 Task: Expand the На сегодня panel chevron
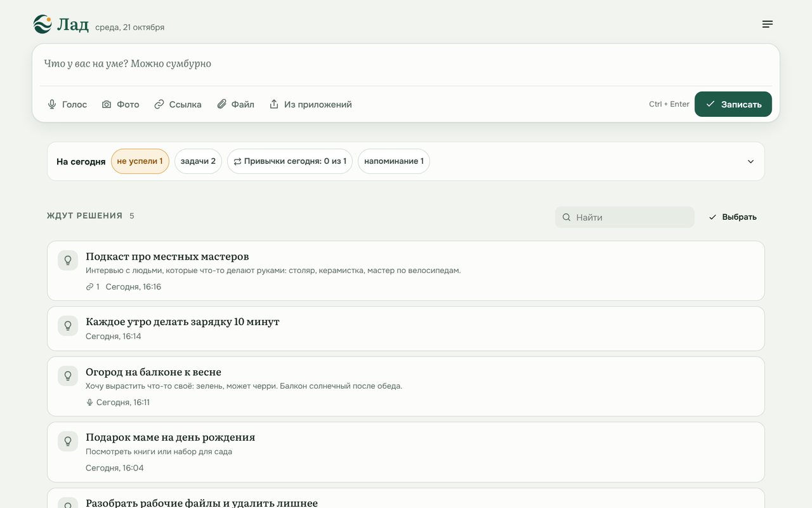(x=750, y=161)
